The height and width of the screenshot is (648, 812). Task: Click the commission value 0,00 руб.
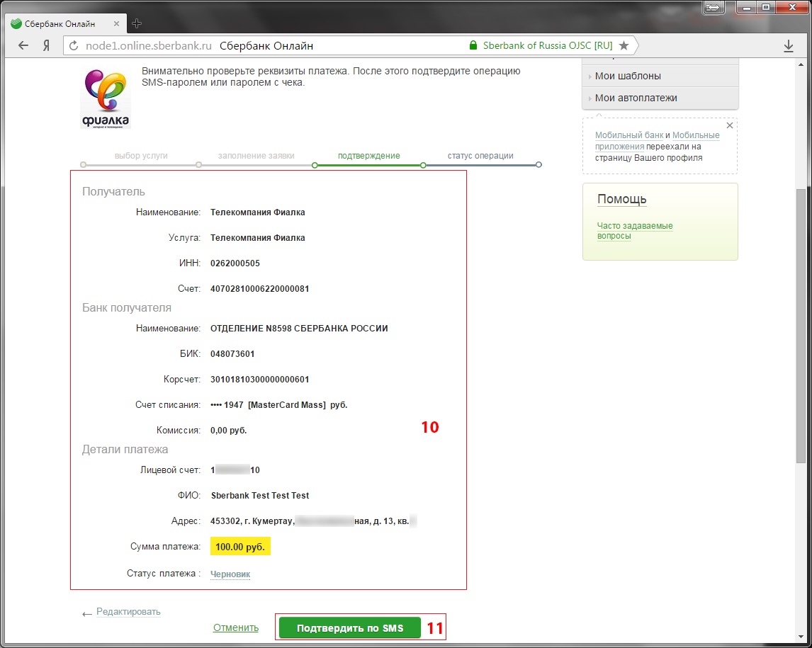228,431
